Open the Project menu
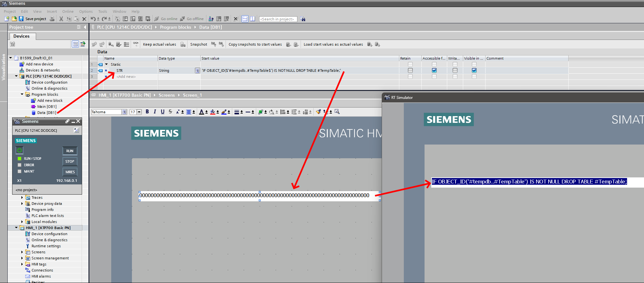This screenshot has width=644, height=283. (10, 11)
